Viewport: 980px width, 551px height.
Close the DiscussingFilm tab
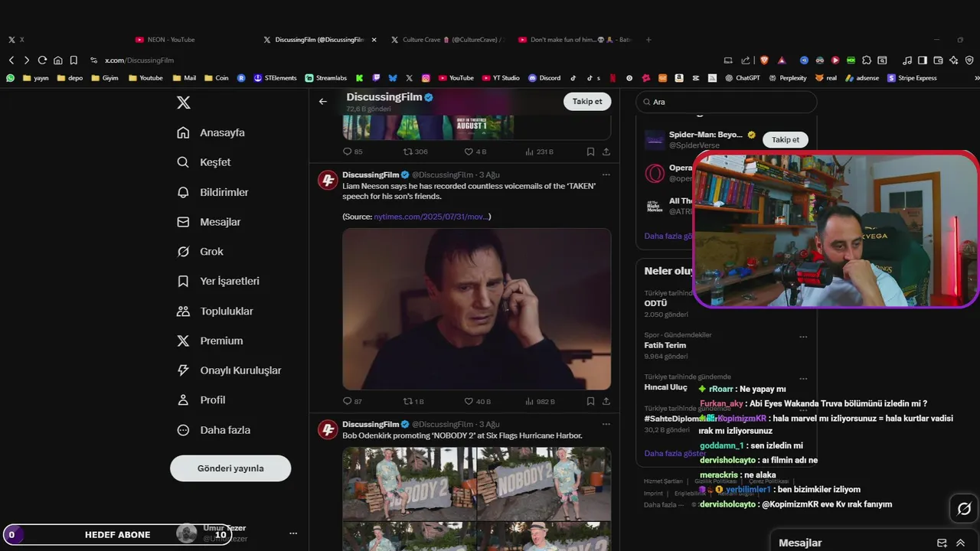374,40
